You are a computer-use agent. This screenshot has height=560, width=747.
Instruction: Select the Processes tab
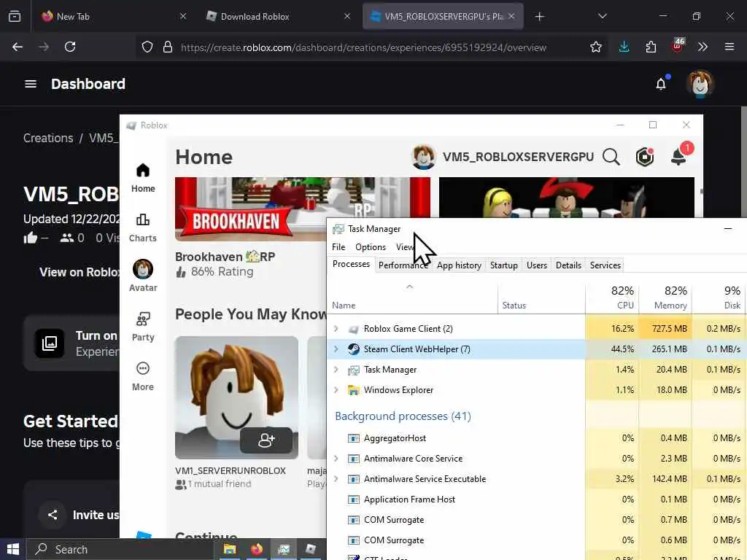(x=351, y=264)
